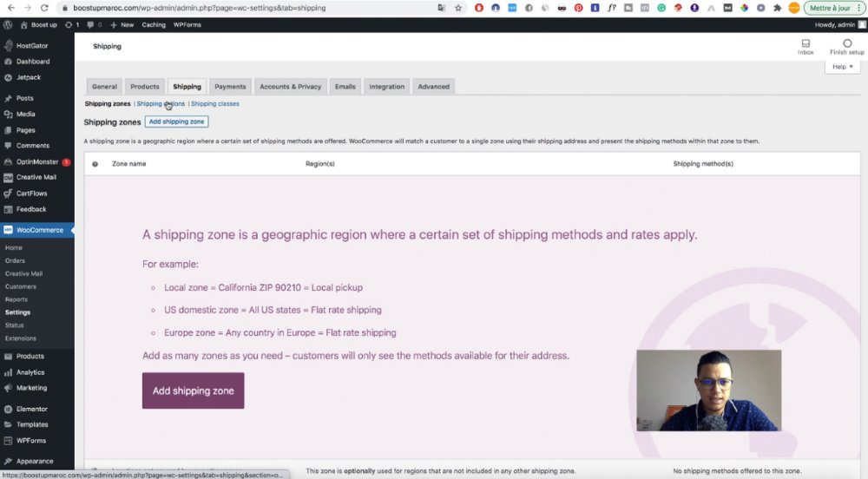Image resolution: width=868 pixels, height=479 pixels.
Task: Bookmark page with star icon
Action: (458, 8)
